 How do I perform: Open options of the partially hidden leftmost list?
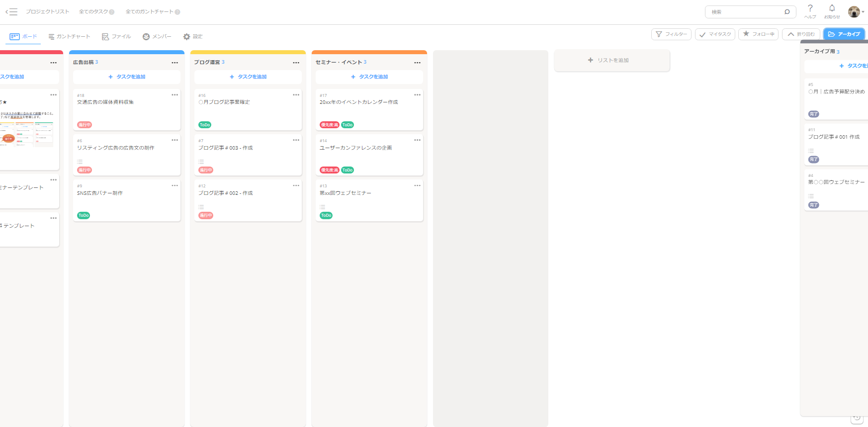[53, 63]
